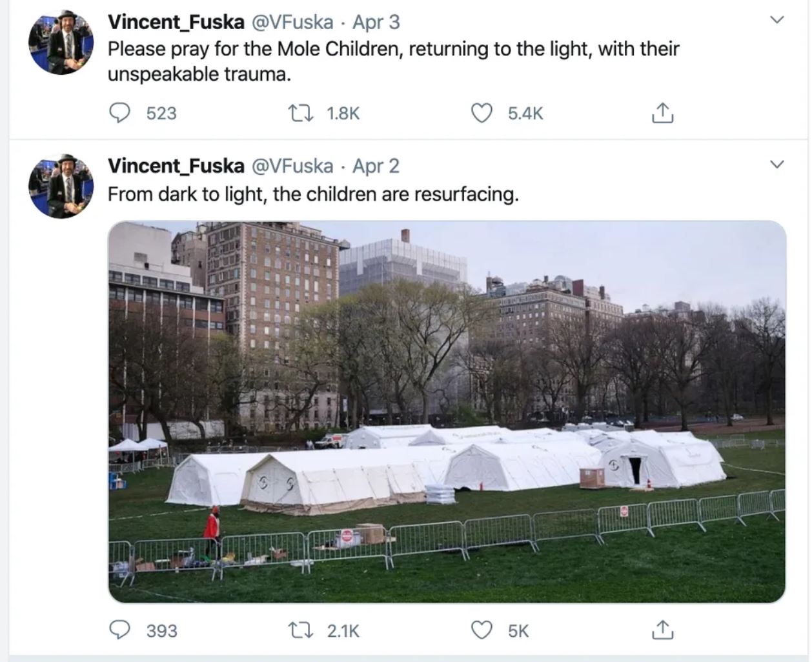This screenshot has width=812, height=662.
Task: Retweet the Apr 3 Mole Children tweet
Action: [x=300, y=113]
